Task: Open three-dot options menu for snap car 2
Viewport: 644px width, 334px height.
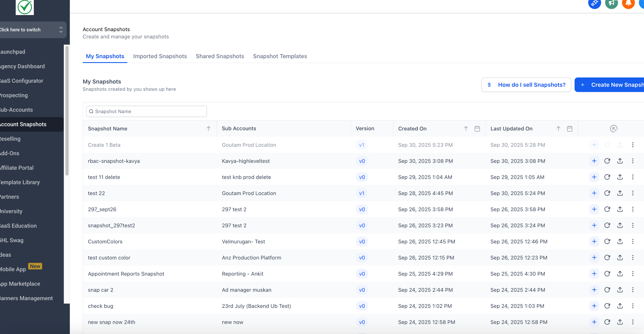Action: point(632,290)
